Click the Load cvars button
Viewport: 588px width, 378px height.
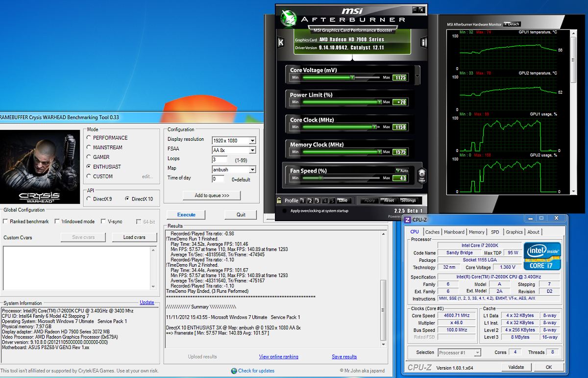pyautogui.click(x=134, y=237)
